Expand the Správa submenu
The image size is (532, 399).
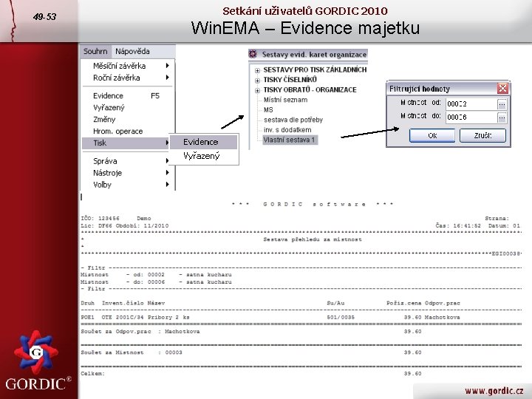pos(129,161)
